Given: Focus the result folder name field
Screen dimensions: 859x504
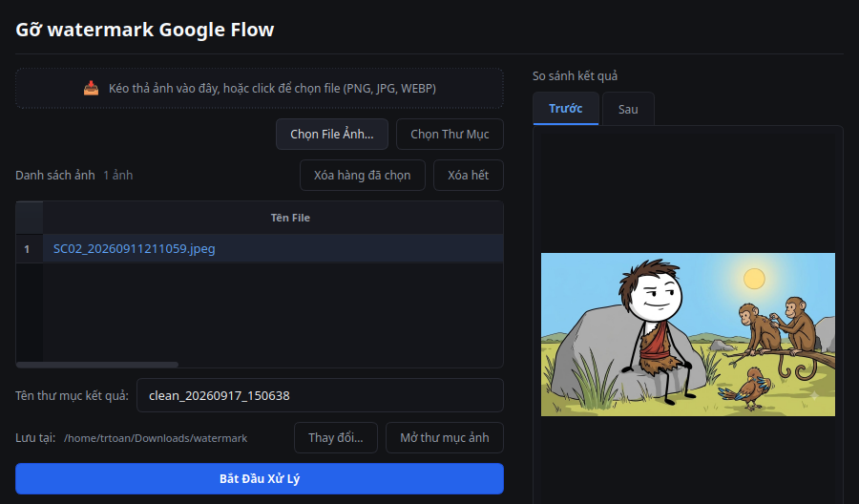Looking at the screenshot, I should (320, 395).
